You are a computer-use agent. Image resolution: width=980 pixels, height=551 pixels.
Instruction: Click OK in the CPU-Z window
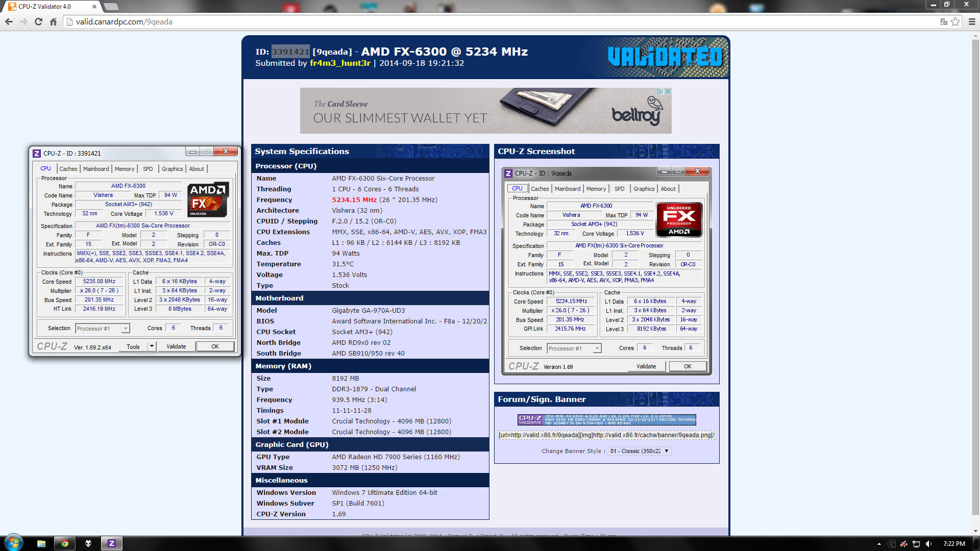coord(215,346)
